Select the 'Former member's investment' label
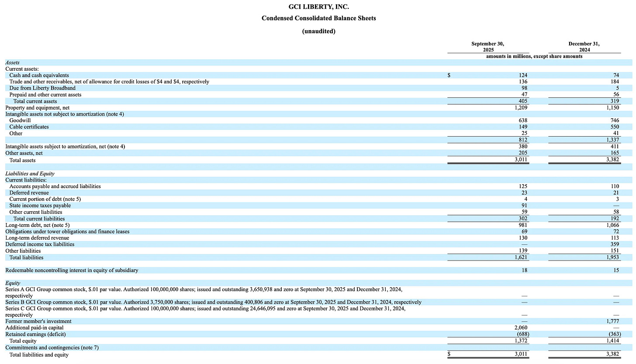Image resolution: width=636 pixels, height=364 pixels. [38, 321]
